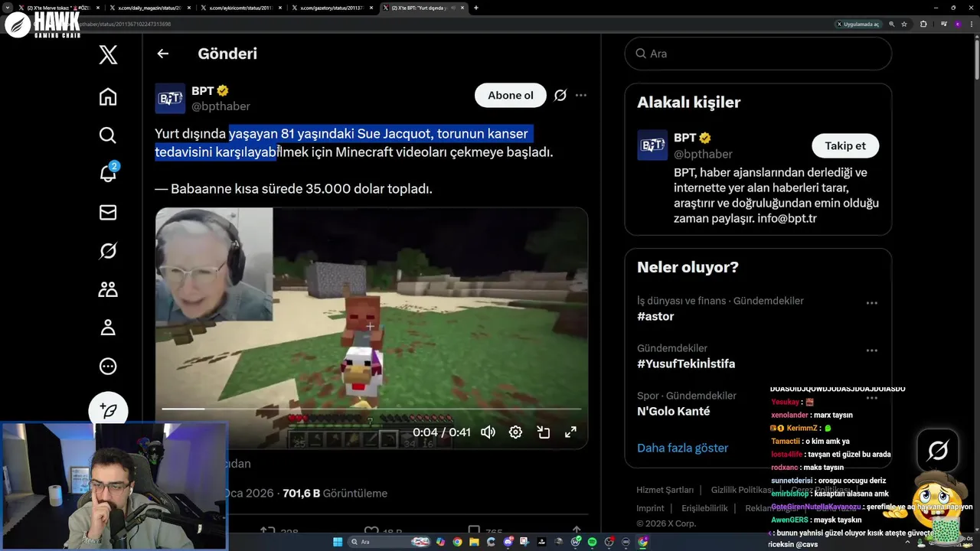Image resolution: width=980 pixels, height=551 pixels.
Task: Open Hizmet Şartları footer link
Action: coord(665,490)
